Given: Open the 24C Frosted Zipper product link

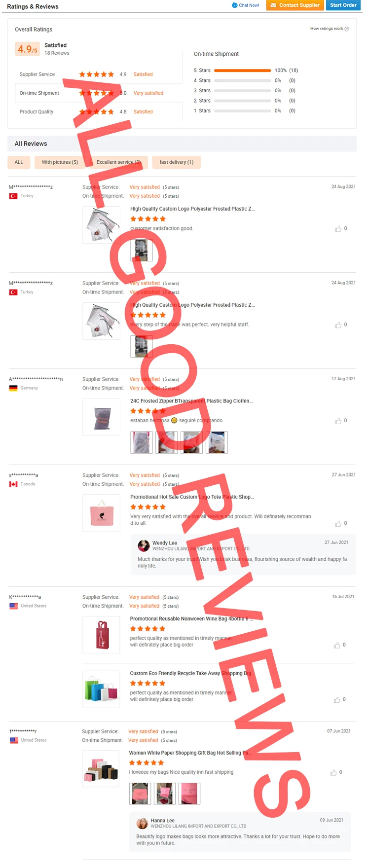Looking at the screenshot, I should click(x=191, y=401).
